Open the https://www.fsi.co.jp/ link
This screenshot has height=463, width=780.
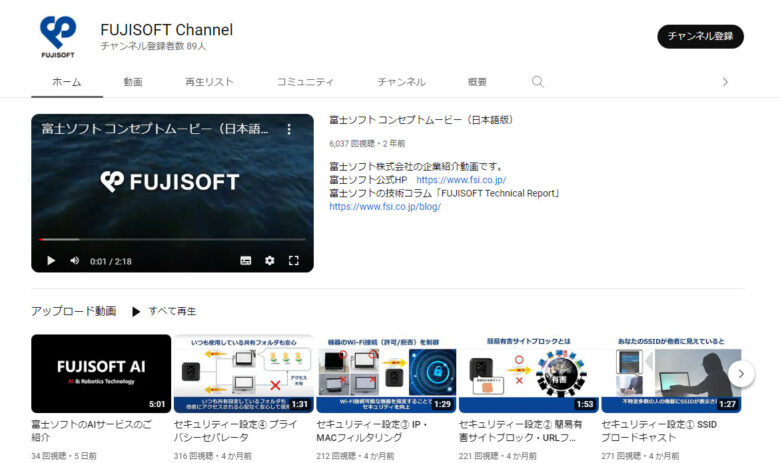click(x=461, y=180)
